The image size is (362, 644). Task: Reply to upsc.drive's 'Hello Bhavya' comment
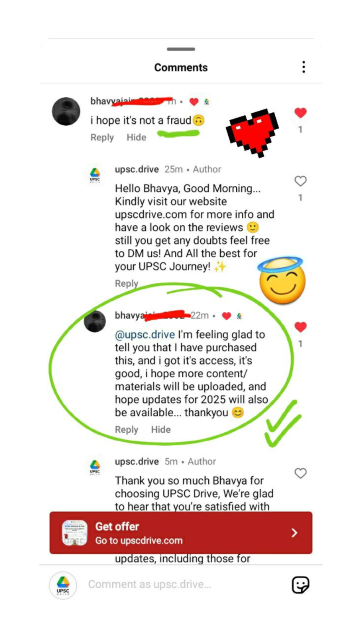[x=127, y=283]
